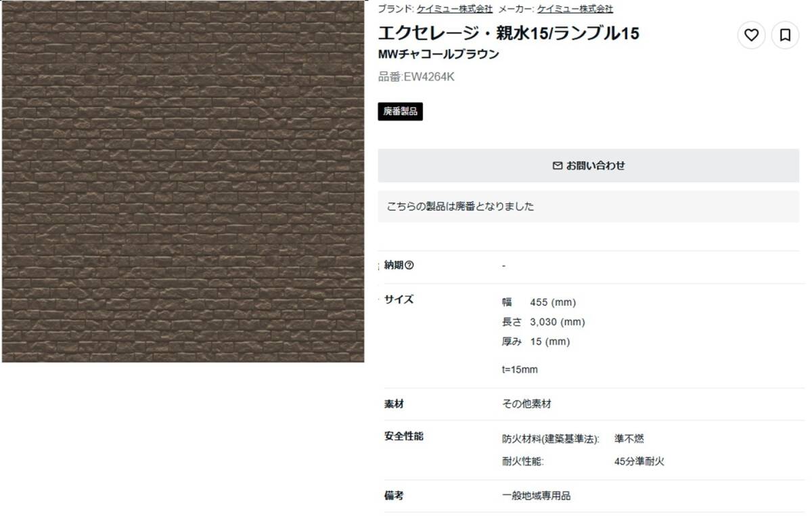Click the サイズ row label

(x=399, y=300)
